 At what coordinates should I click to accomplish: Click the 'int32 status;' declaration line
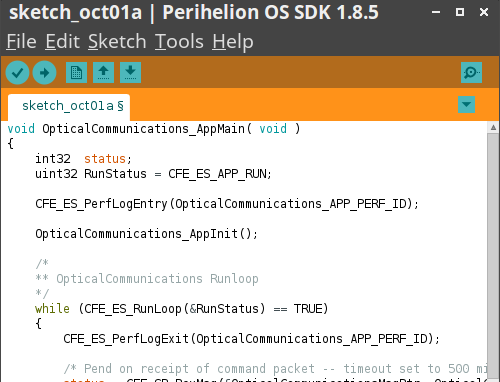83,159
